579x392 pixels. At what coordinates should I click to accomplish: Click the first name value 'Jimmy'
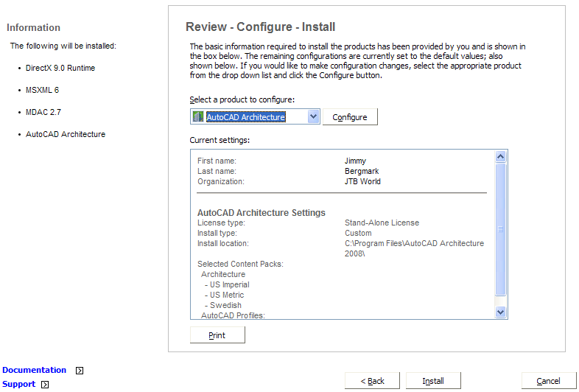pyautogui.click(x=355, y=161)
